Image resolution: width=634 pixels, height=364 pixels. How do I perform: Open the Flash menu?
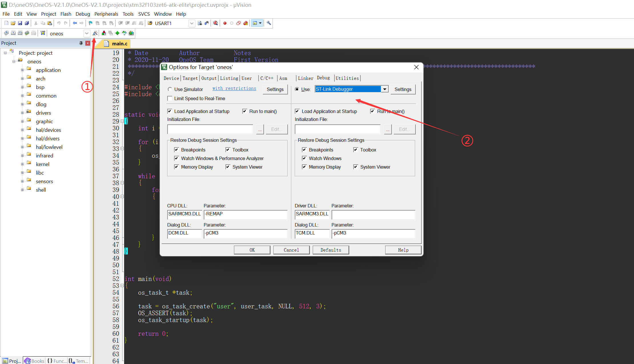(x=66, y=14)
